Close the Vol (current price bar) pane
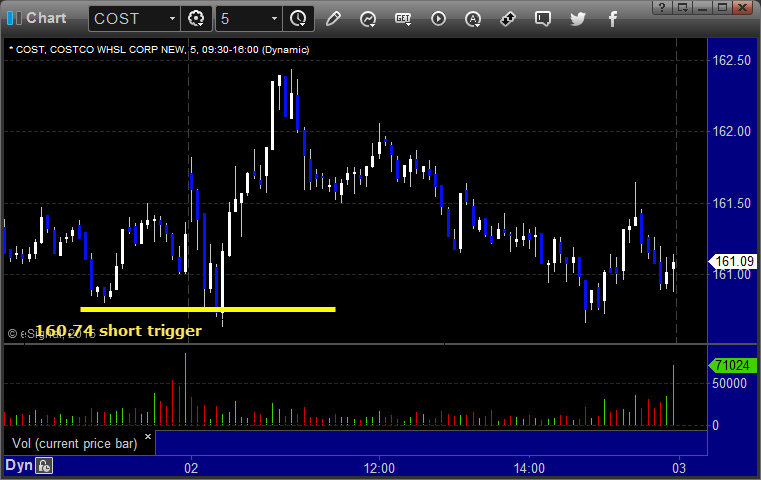 [148, 436]
